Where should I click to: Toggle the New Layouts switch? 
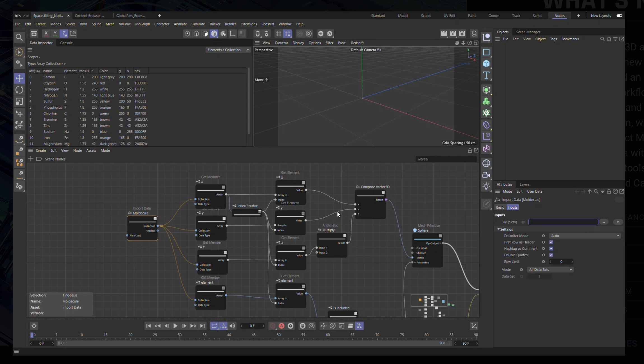tap(619, 16)
